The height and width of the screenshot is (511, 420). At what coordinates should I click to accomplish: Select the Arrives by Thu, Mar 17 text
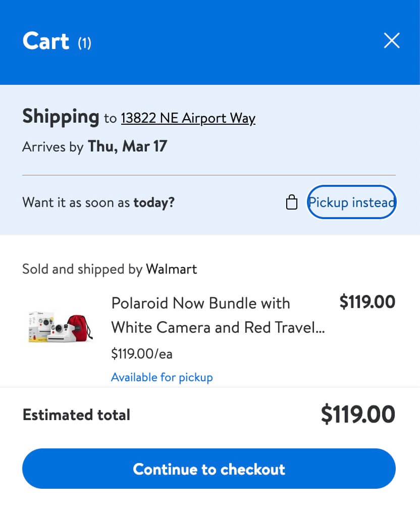pyautogui.click(x=95, y=147)
